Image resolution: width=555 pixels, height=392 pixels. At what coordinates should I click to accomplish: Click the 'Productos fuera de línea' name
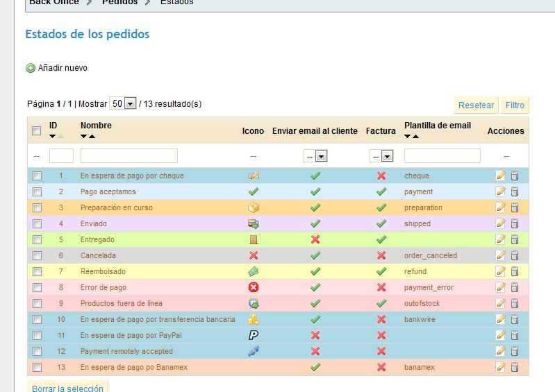click(122, 303)
